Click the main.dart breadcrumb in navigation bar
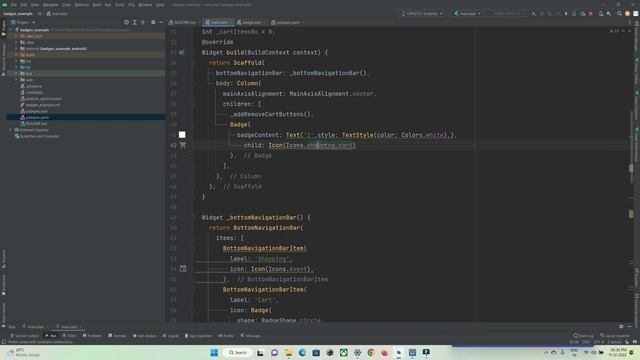640x360 pixels. 58,13
